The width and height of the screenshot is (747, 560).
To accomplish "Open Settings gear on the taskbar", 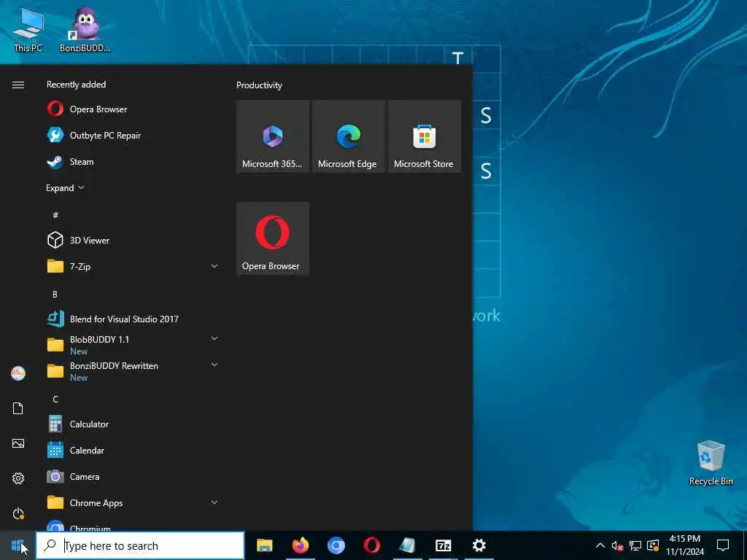I will 479,545.
